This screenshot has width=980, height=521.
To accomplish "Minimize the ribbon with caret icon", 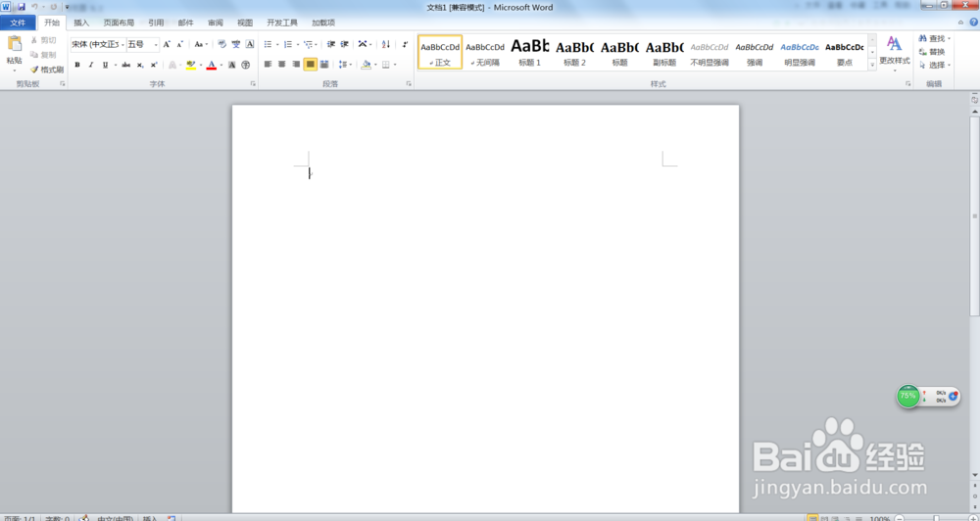I will (961, 23).
